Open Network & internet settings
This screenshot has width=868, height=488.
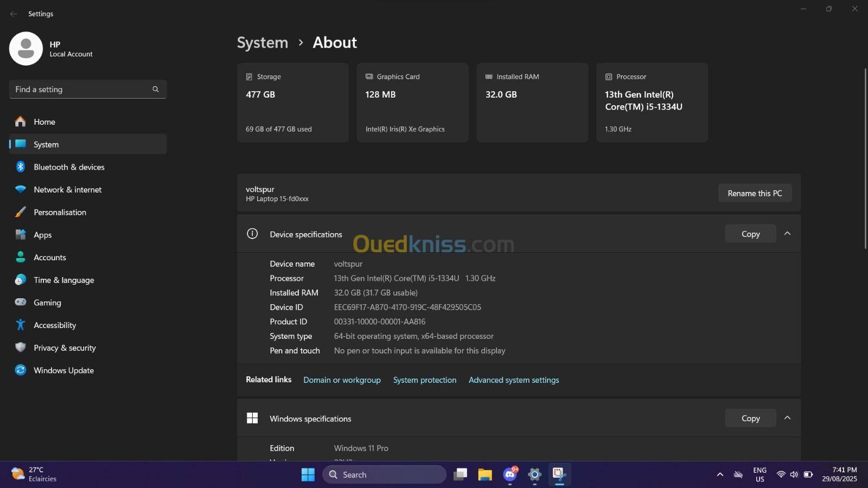(88, 190)
